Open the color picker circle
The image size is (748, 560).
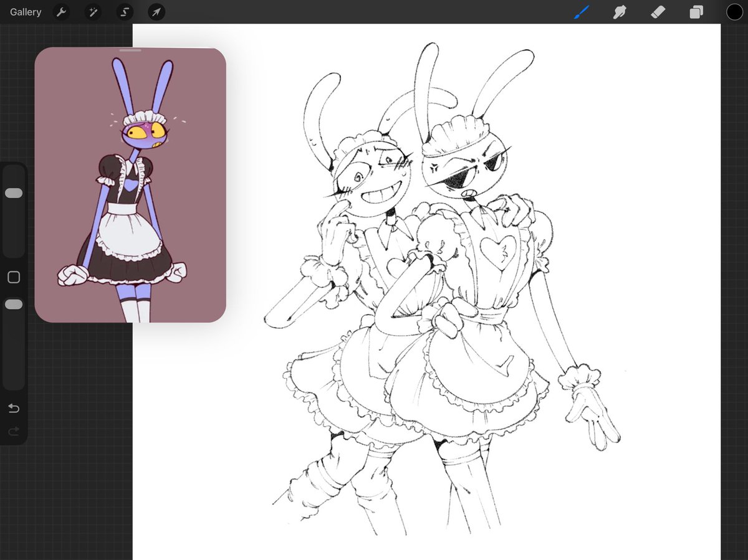734,12
